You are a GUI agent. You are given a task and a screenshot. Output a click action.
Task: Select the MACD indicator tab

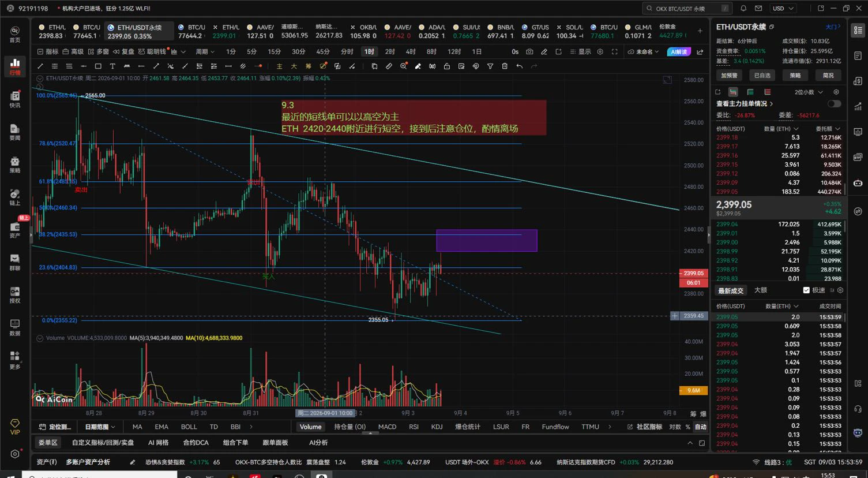coord(387,427)
